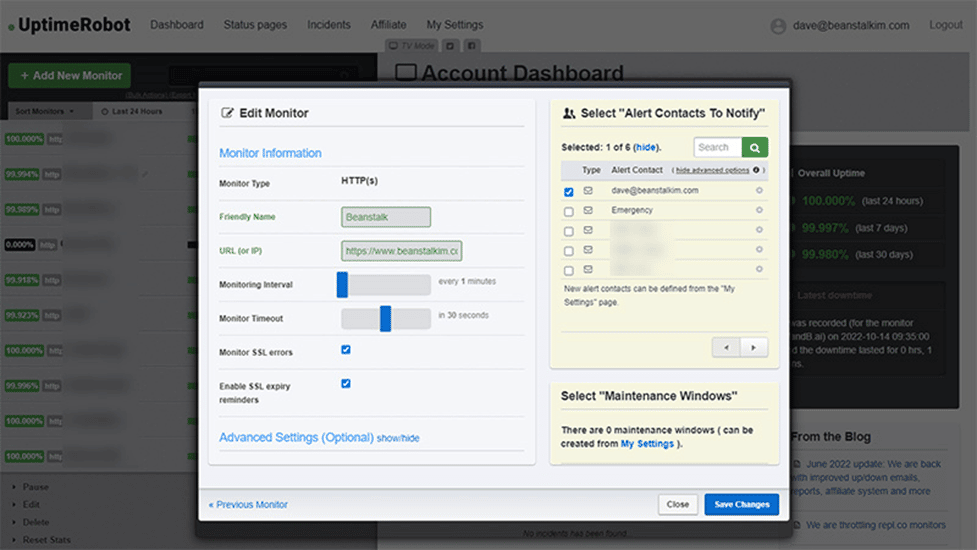977x550 pixels.
Task: Click into the Friendly Name field
Action: 385,217
